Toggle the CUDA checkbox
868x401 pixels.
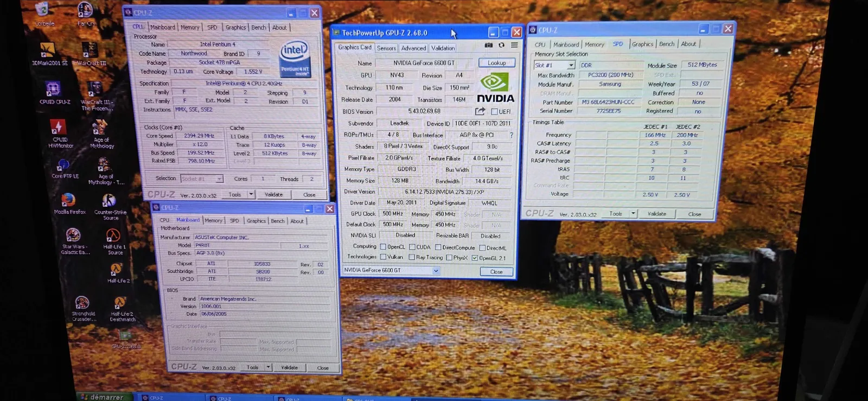[x=412, y=247]
